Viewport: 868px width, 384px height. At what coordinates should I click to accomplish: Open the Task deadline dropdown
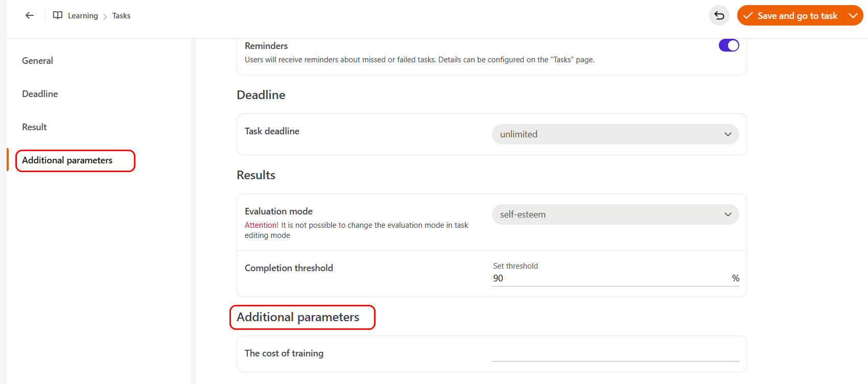(x=615, y=134)
